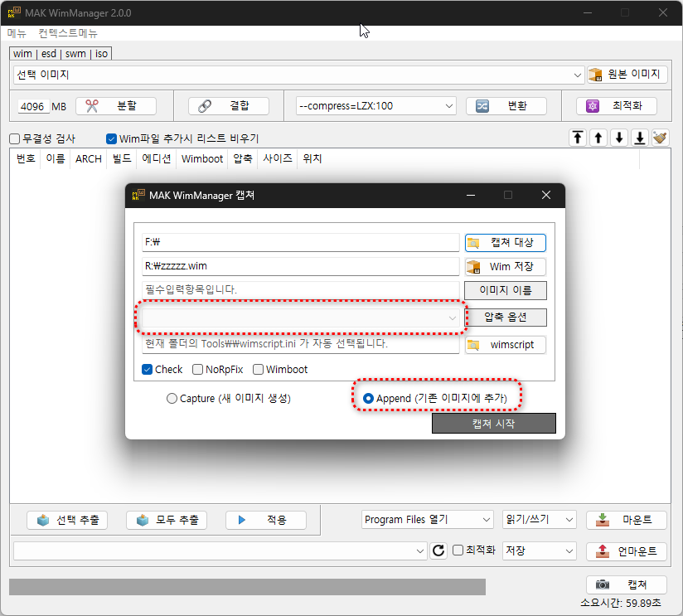
Task: Click 마운트 mount button
Action: [627, 520]
